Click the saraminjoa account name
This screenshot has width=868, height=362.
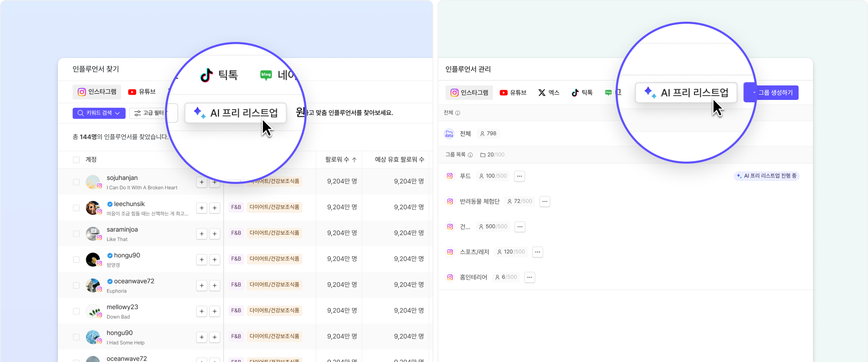coord(122,230)
